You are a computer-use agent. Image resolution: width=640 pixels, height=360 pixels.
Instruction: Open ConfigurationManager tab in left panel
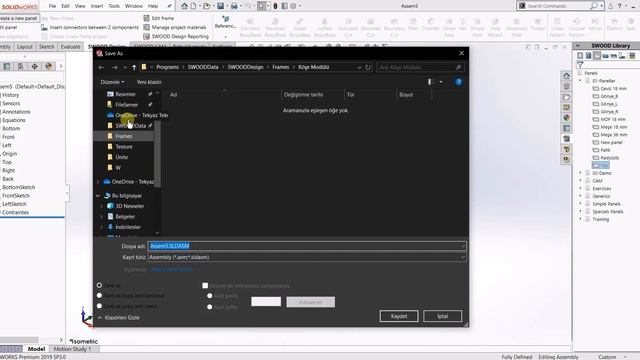tap(21, 66)
